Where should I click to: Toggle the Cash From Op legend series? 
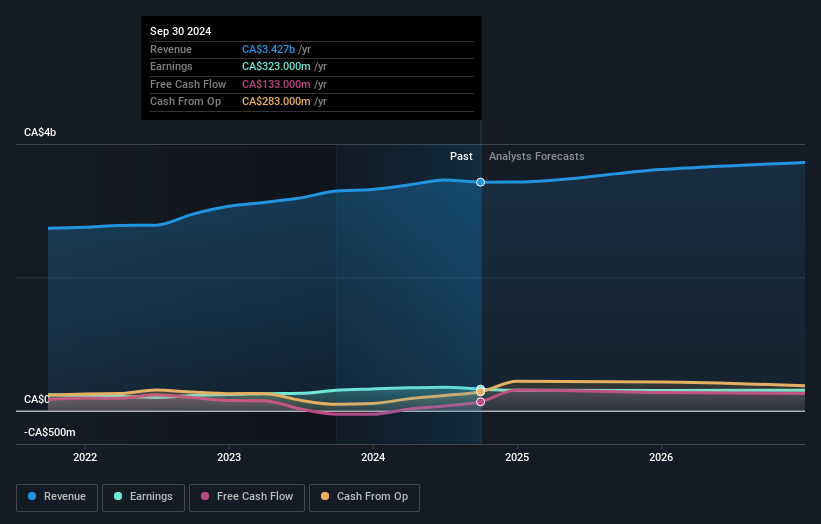tap(364, 497)
